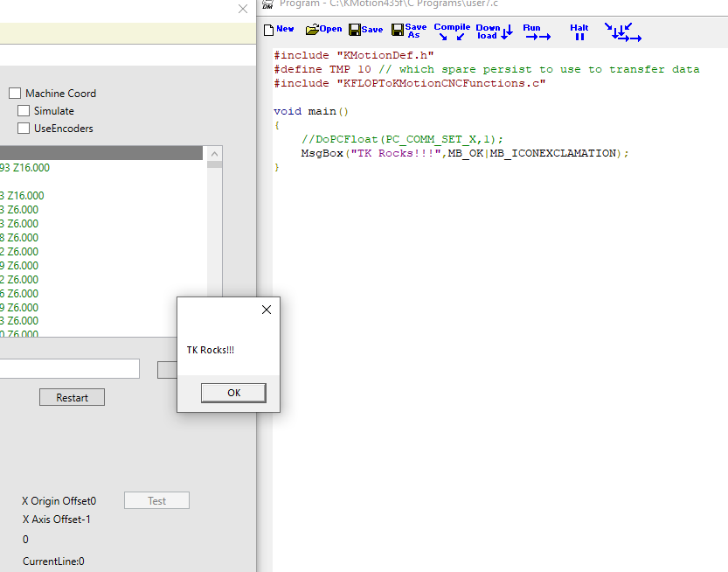
Task: Toggle the Simulate checkbox
Action: 24,111
